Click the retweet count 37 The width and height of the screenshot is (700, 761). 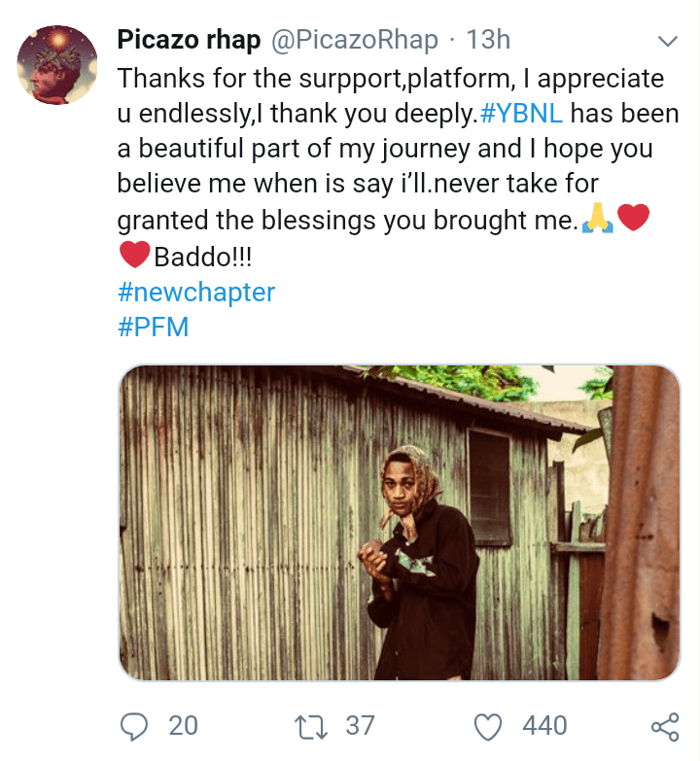[362, 726]
